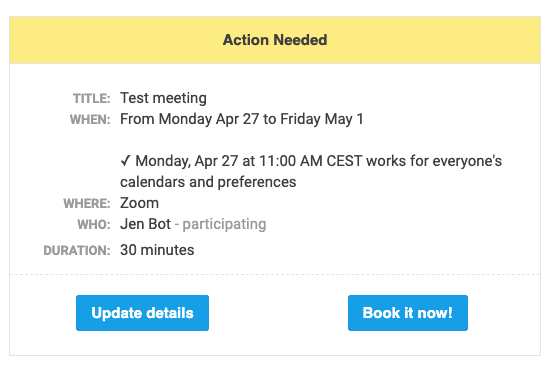Image resolution: width=556 pixels, height=374 pixels.
Task: Click the checkmark icon before Monday, Apr 27
Action: coord(126,161)
